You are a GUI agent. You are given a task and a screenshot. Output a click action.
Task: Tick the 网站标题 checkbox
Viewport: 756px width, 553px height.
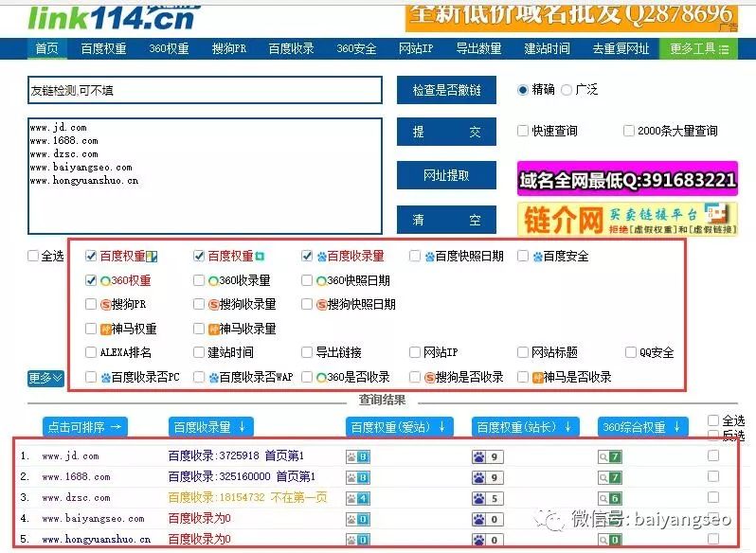click(523, 352)
